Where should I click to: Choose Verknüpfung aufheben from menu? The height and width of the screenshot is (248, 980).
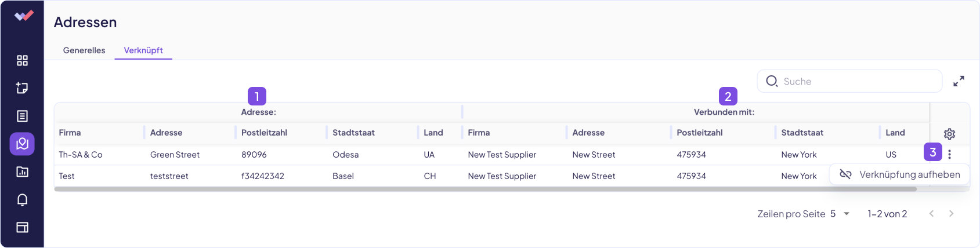(900, 174)
